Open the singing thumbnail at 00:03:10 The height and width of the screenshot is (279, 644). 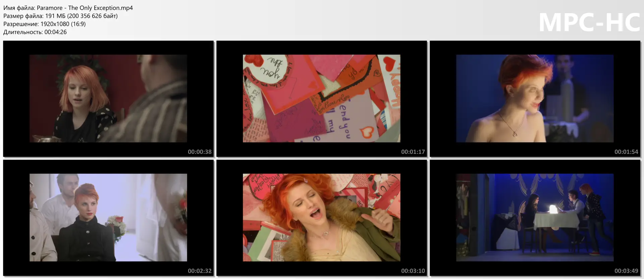(322, 218)
